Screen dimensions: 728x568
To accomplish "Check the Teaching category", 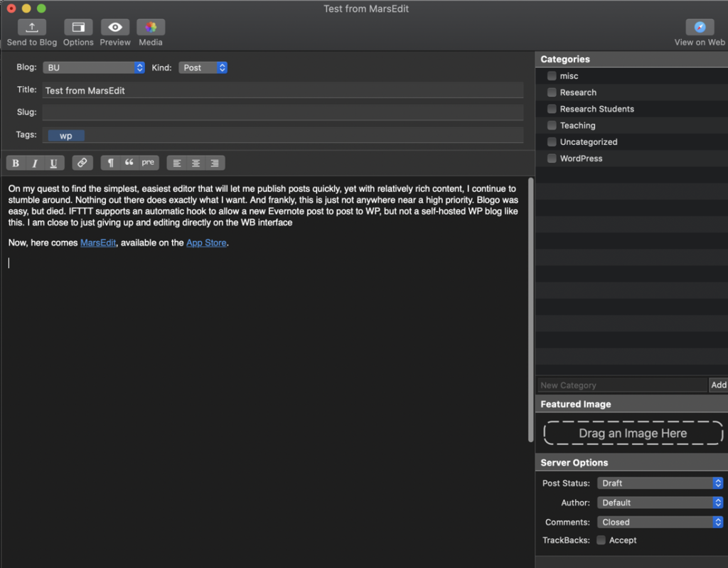I will (552, 125).
